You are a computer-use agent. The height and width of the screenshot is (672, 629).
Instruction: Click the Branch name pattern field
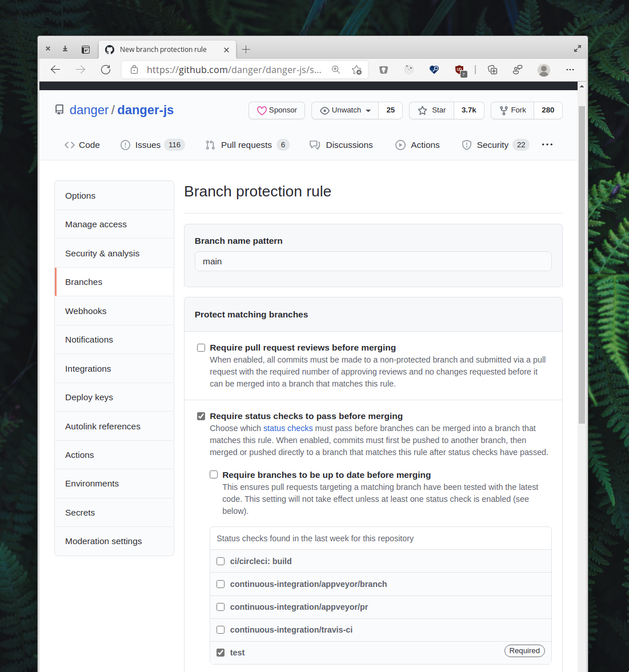(373, 261)
